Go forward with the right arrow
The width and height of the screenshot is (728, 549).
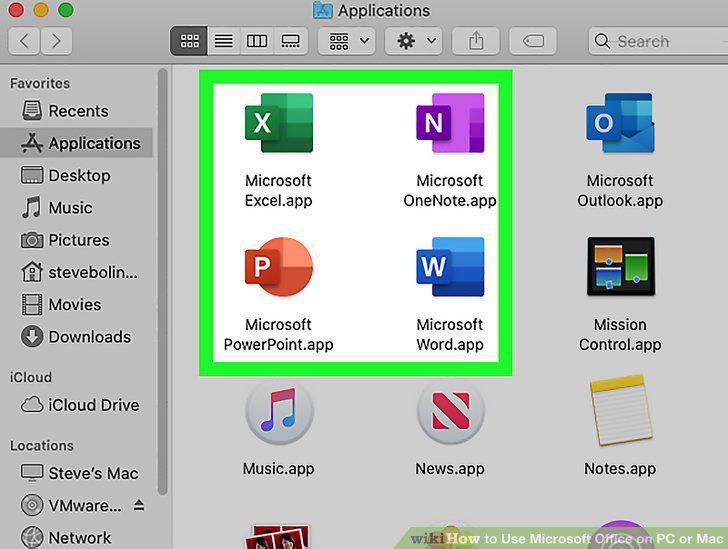pyautogui.click(x=56, y=41)
